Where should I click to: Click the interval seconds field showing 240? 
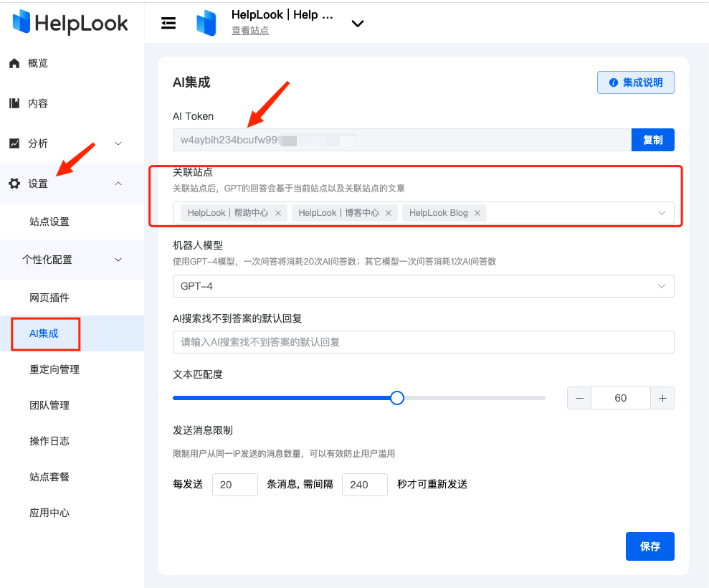click(x=365, y=485)
